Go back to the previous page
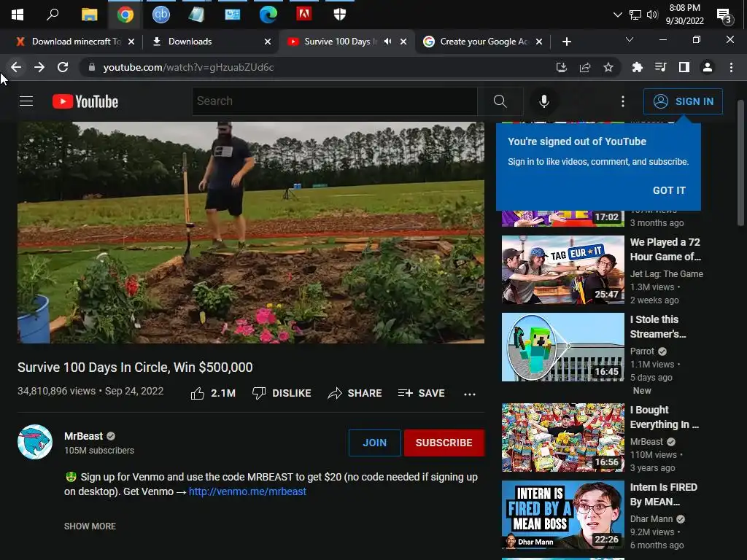Image resolution: width=747 pixels, height=560 pixels. click(16, 68)
